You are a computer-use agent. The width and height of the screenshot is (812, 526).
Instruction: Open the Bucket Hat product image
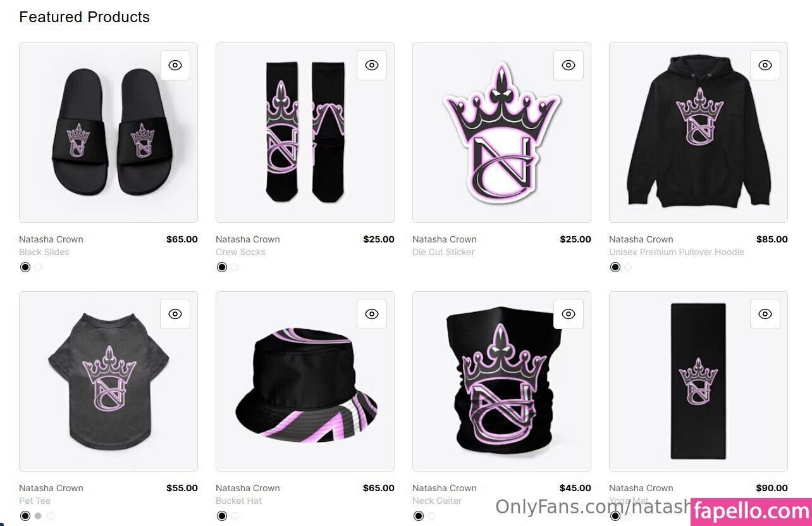click(305, 381)
